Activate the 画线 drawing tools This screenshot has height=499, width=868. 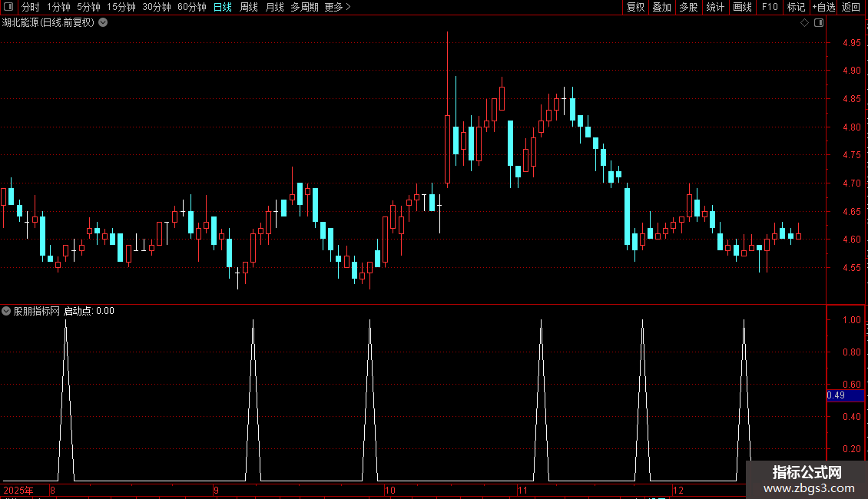(742, 7)
